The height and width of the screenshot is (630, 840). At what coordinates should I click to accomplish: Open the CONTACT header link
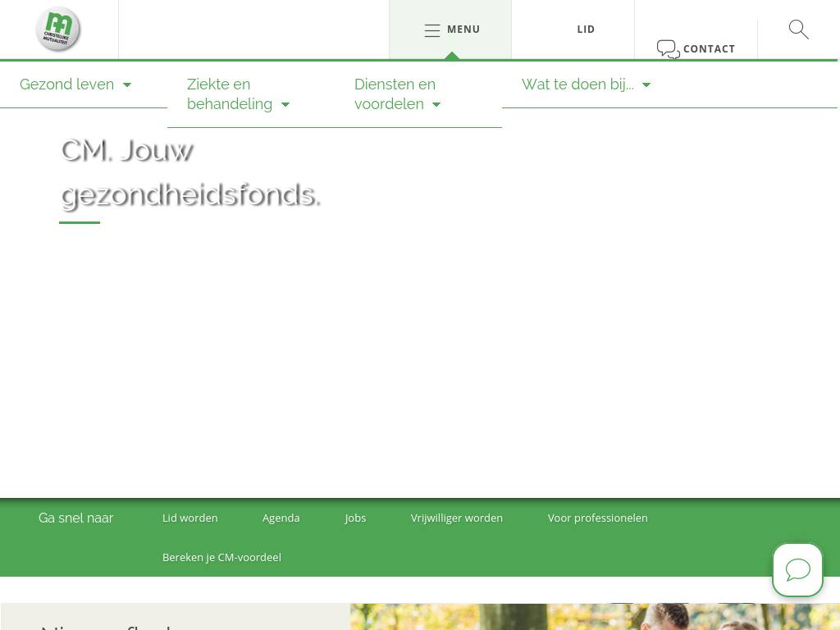[709, 49]
